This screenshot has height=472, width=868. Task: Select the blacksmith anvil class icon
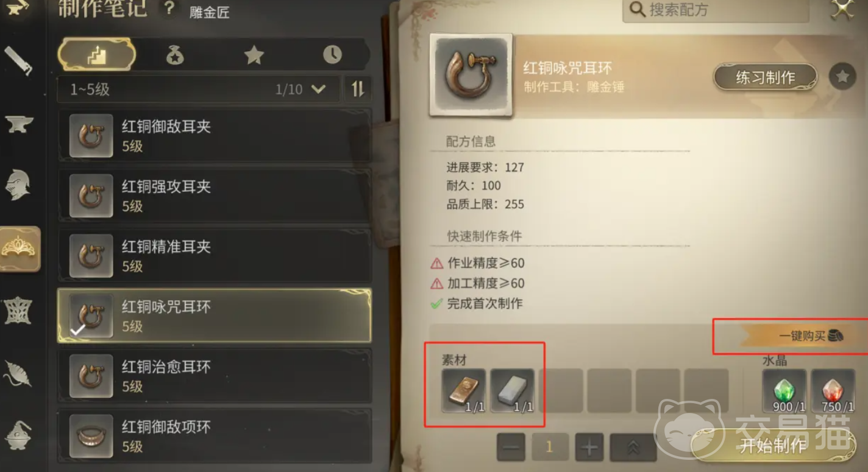coord(18,124)
